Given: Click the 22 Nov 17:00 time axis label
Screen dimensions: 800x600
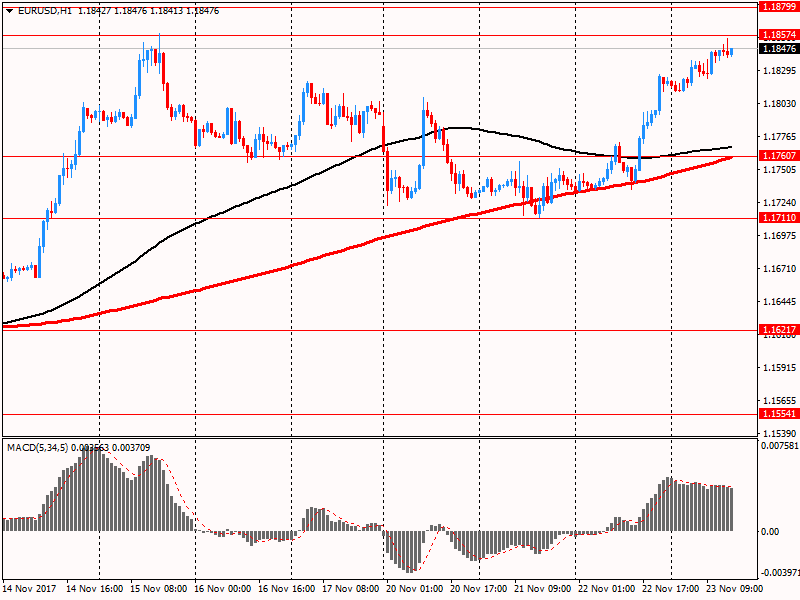Looking at the screenshot, I should click(670, 588).
